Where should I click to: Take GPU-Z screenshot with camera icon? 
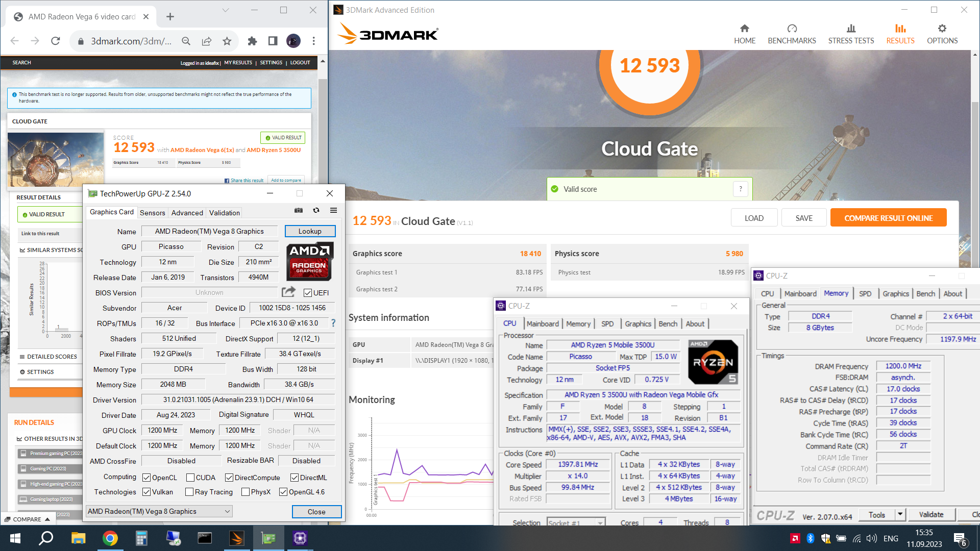pos(299,211)
